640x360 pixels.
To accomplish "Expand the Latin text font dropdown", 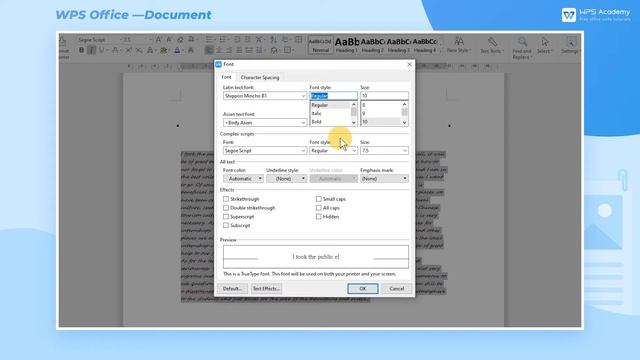I will pyautogui.click(x=303, y=96).
